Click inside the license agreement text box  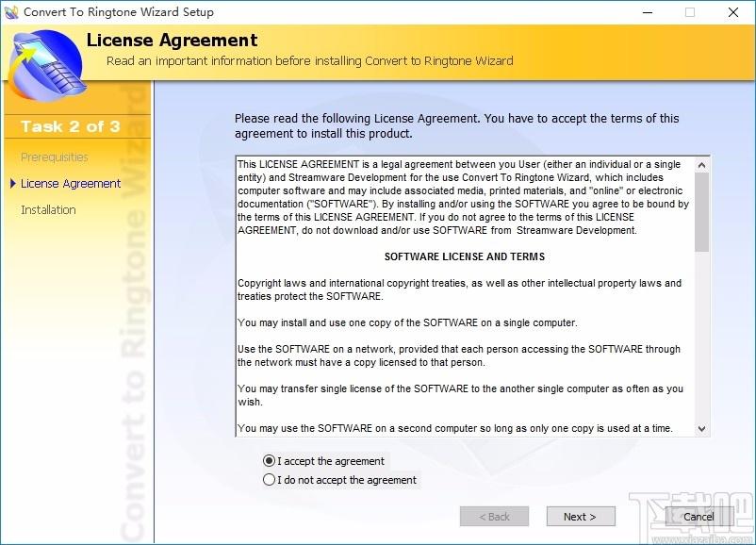pos(466,296)
